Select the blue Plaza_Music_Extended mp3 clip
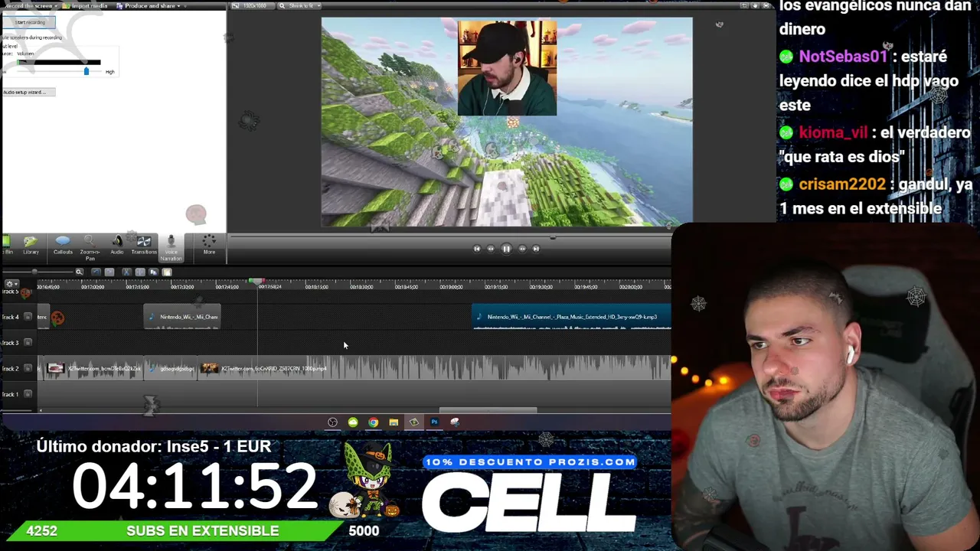The width and height of the screenshot is (980, 551). pyautogui.click(x=571, y=317)
